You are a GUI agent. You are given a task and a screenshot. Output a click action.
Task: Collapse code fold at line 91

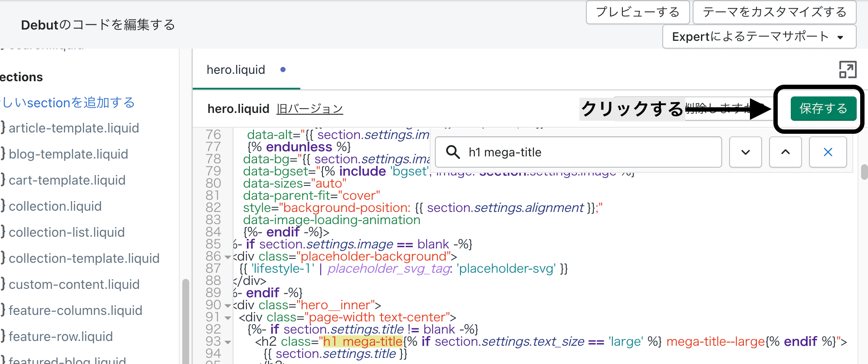tap(227, 318)
